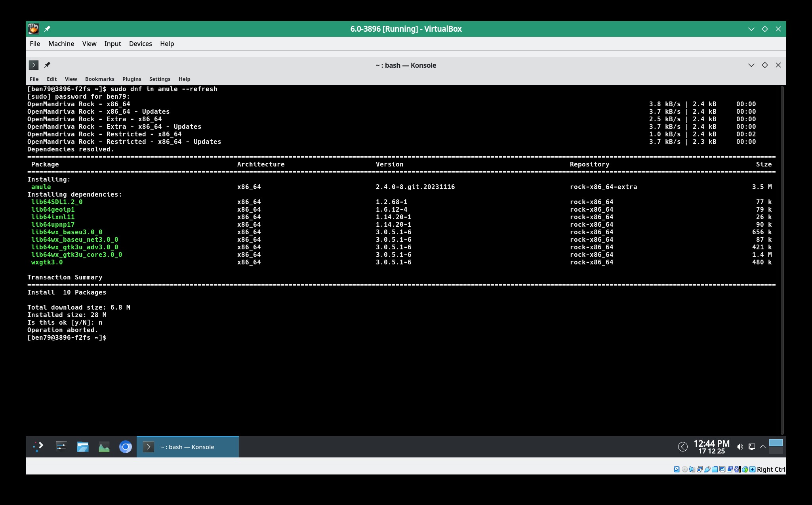Toggle the VirtualBox window pin icon
This screenshot has width=812, height=505.
coord(47,29)
